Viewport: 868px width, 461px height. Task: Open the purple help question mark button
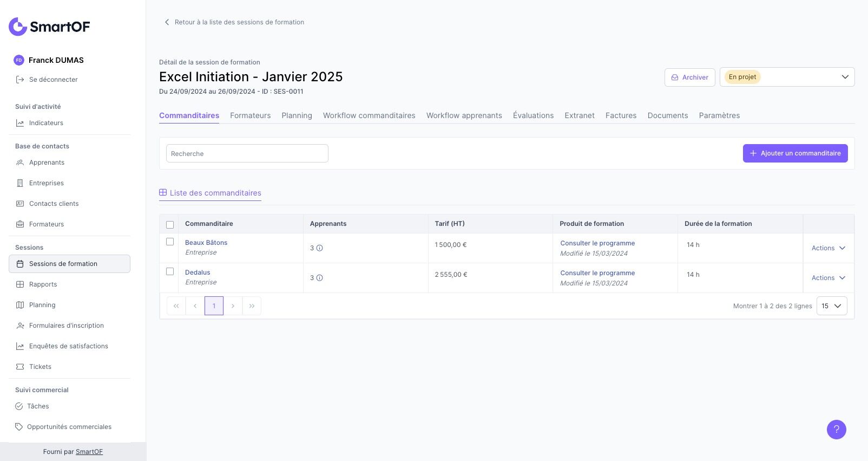pyautogui.click(x=836, y=430)
